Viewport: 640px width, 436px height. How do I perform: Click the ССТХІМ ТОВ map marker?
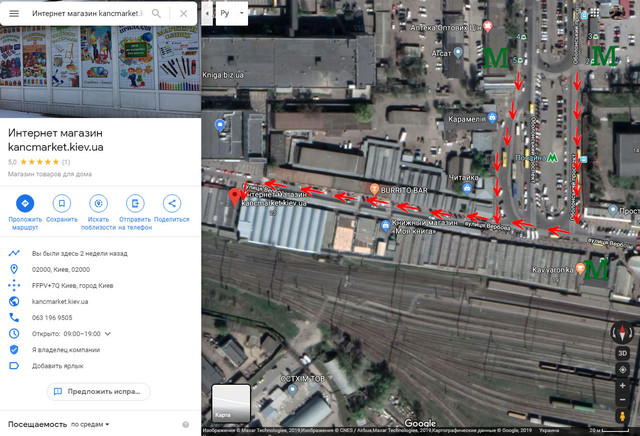pyautogui.click(x=292, y=390)
